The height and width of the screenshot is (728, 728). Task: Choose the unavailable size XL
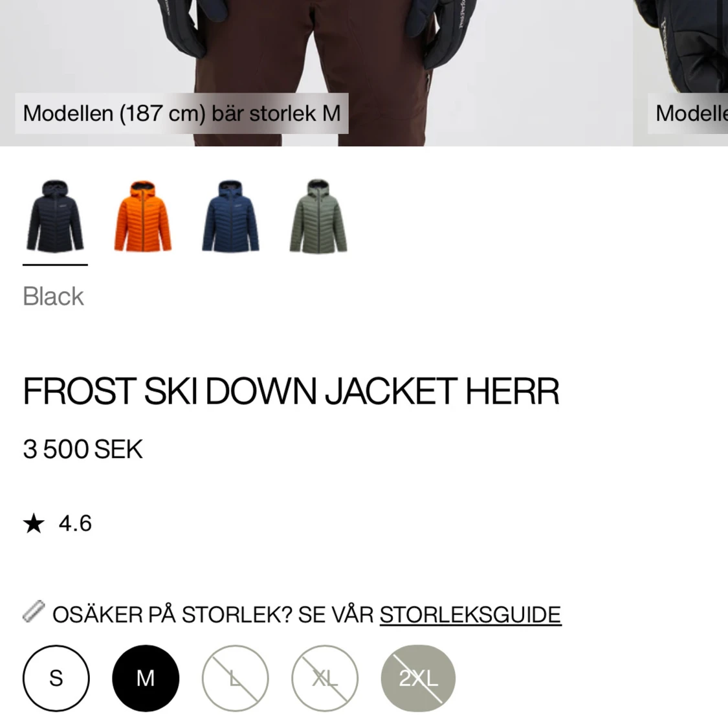[x=325, y=678]
